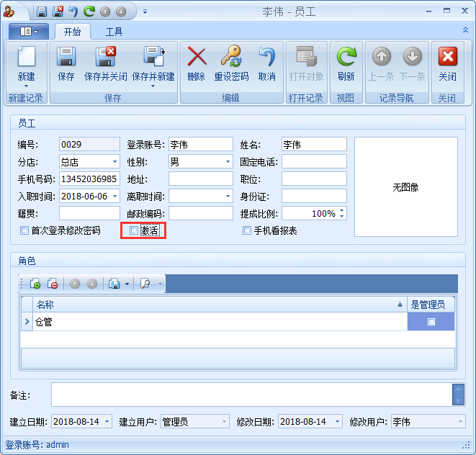Open the 分店 branch dropdown
The image size is (476, 455).
click(x=114, y=162)
